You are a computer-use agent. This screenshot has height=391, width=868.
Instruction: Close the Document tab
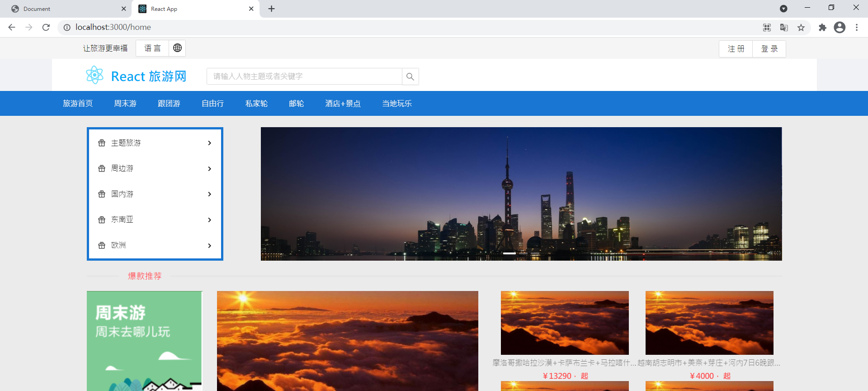click(x=124, y=9)
